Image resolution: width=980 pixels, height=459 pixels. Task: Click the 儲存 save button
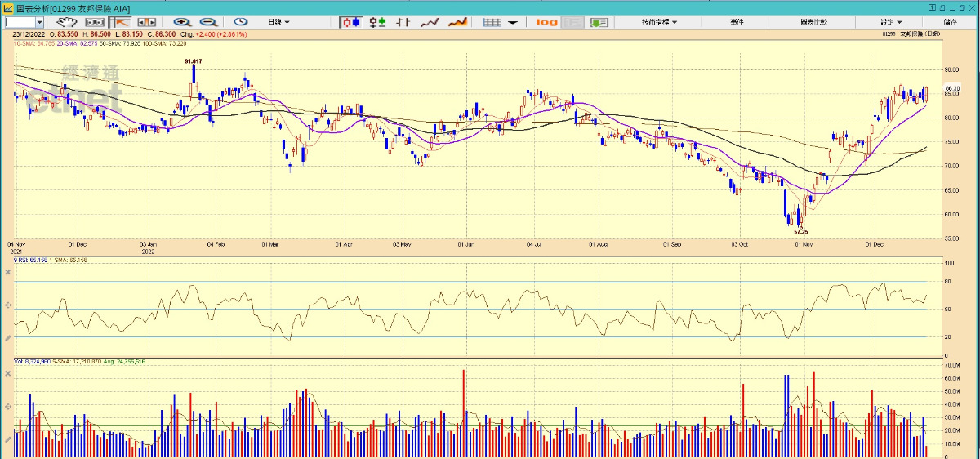tap(951, 22)
